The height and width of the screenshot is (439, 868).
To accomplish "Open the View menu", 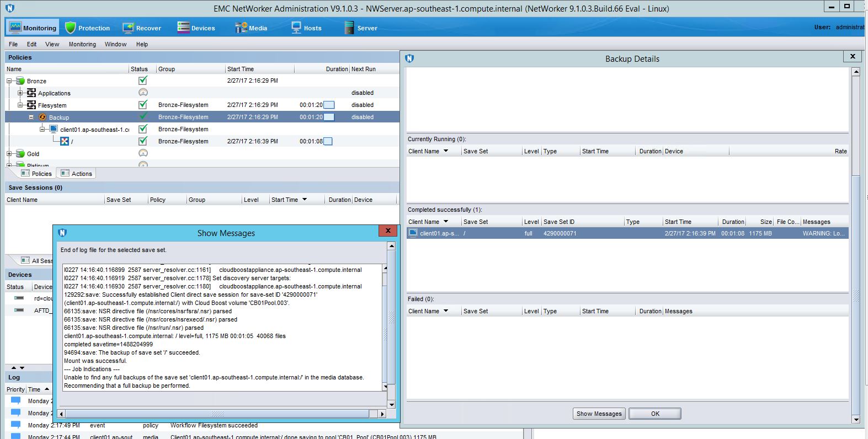I will [52, 44].
